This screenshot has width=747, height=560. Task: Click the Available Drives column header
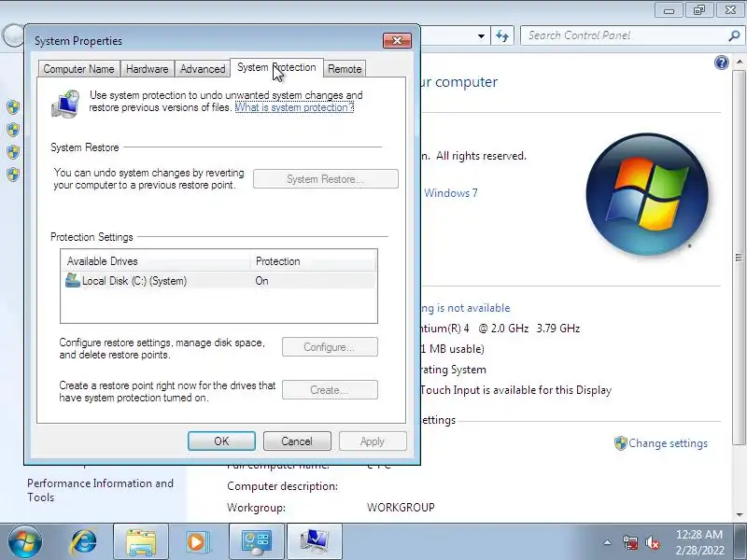156,261
